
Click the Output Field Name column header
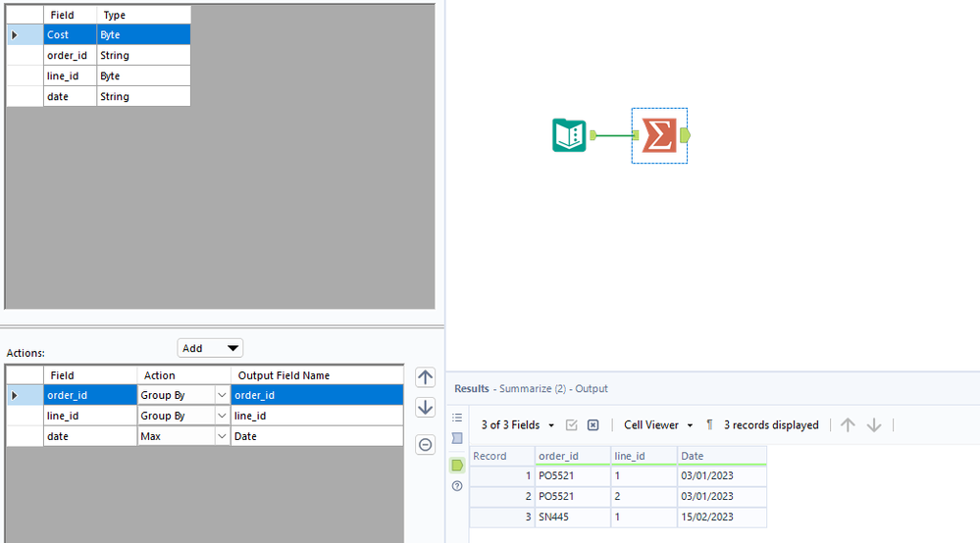click(317, 375)
